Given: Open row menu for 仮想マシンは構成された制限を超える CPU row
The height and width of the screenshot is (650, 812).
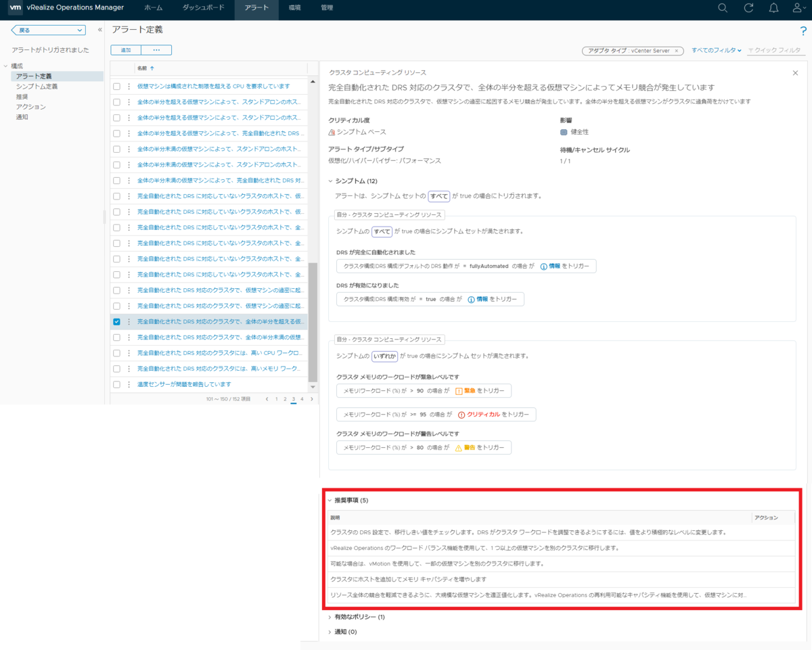Looking at the screenshot, I should coord(129,86).
